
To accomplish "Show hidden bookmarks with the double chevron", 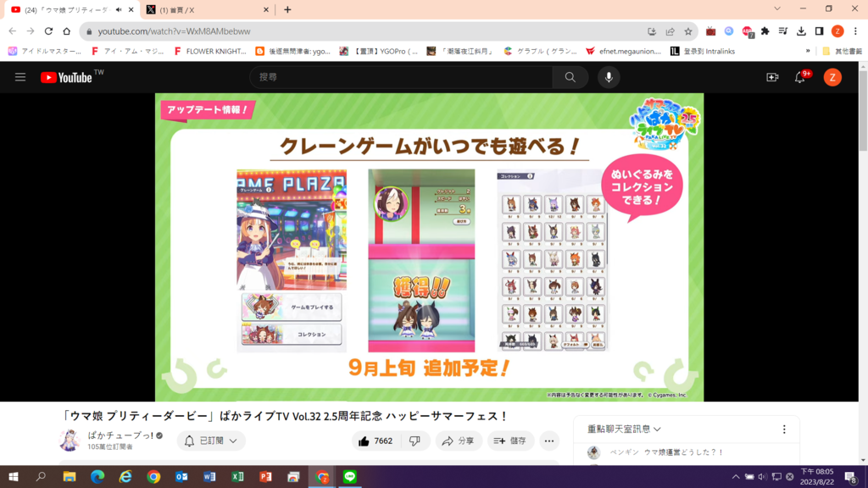I will pos(808,52).
